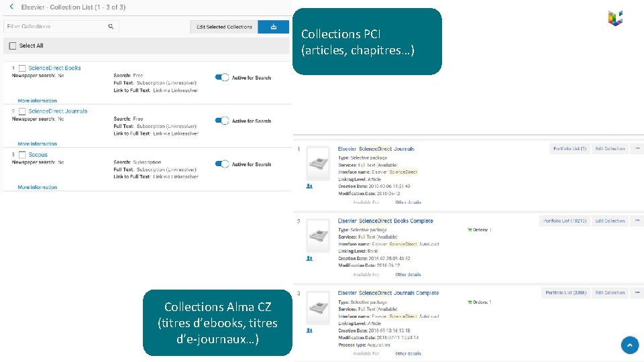Open Portfolio List (10213) for Books Complete

pyautogui.click(x=565, y=221)
